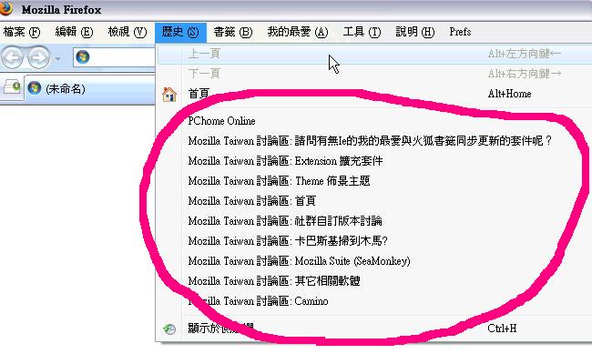Open 社群自訂版本討論 history entry
592x364 pixels.
(x=374, y=221)
